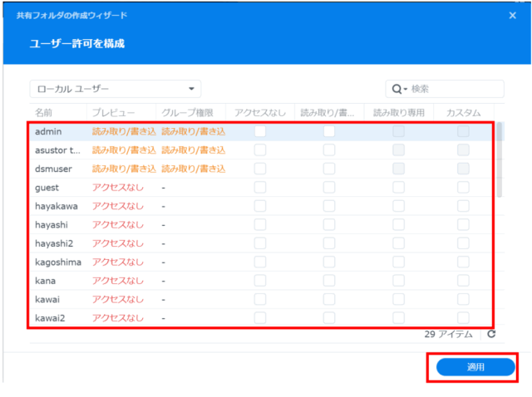Select the hayashi2 user row
Image resolution: width=532 pixels, height=397 pixels.
click(x=55, y=243)
